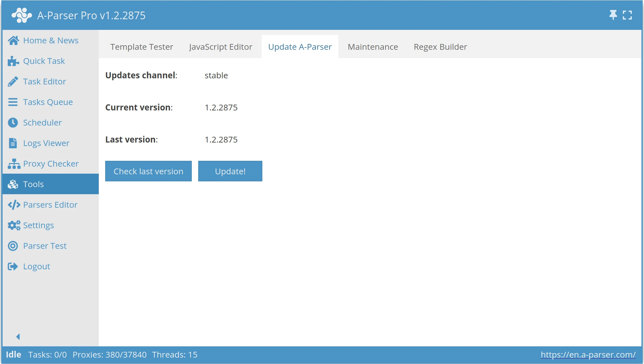This screenshot has height=364, width=644.
Task: Switch to the JavaScript Editor tab
Action: pyautogui.click(x=221, y=47)
